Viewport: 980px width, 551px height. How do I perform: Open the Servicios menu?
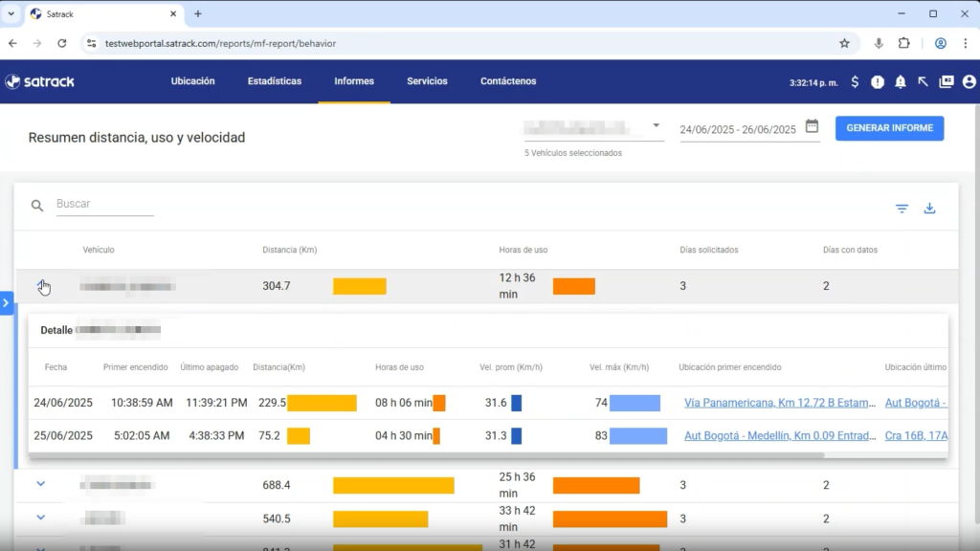tap(427, 81)
